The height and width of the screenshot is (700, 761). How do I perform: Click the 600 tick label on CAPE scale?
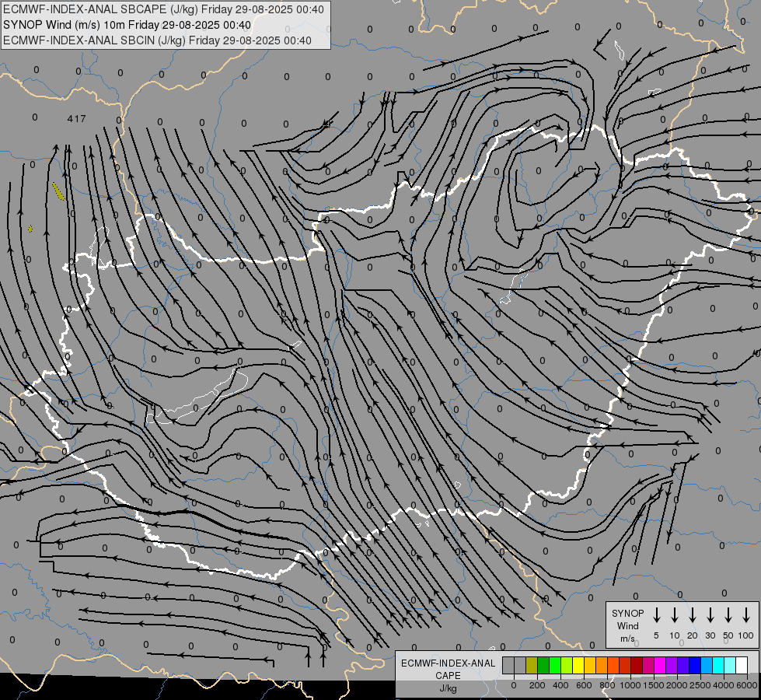(584, 685)
